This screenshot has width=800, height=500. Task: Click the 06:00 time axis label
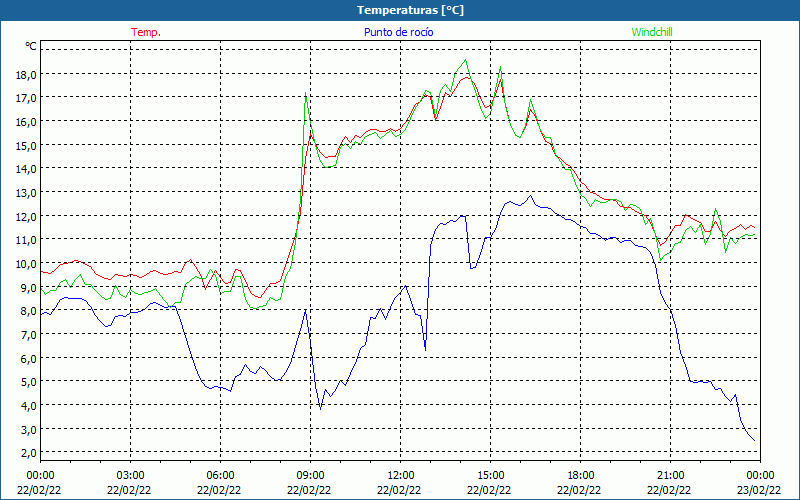(220, 476)
